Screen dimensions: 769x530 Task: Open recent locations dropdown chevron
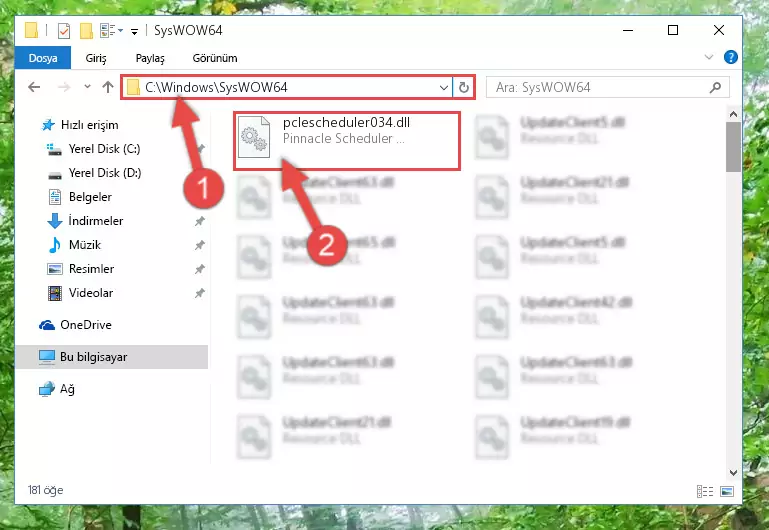point(87,87)
